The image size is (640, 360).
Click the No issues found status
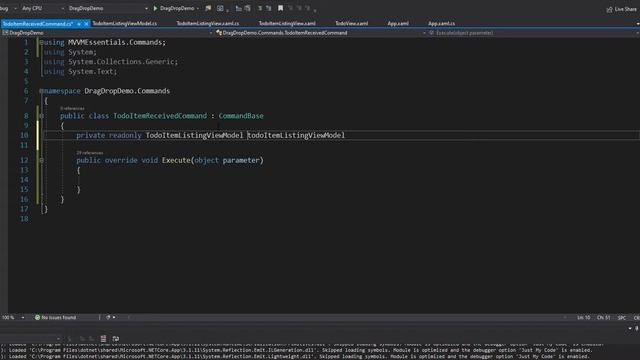point(58,317)
